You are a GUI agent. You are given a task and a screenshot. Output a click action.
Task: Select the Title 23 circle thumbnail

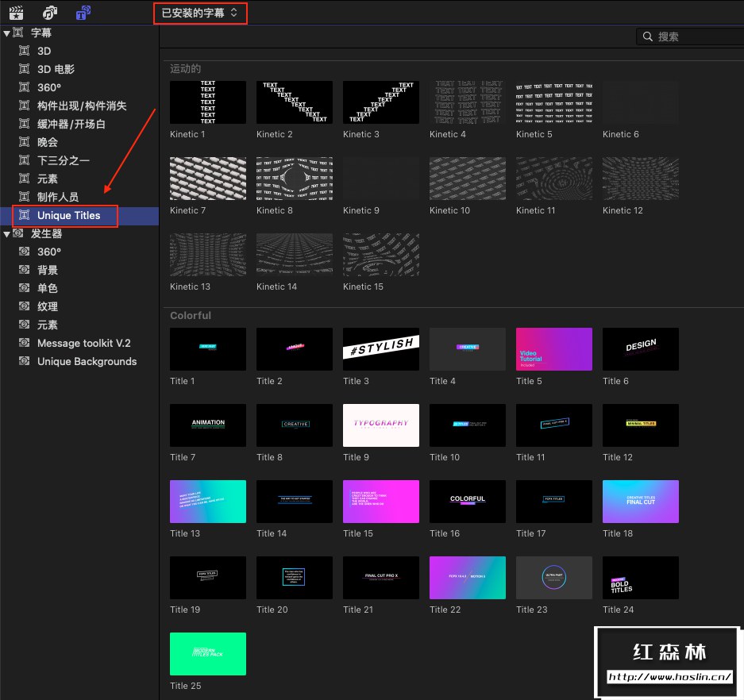click(x=554, y=578)
